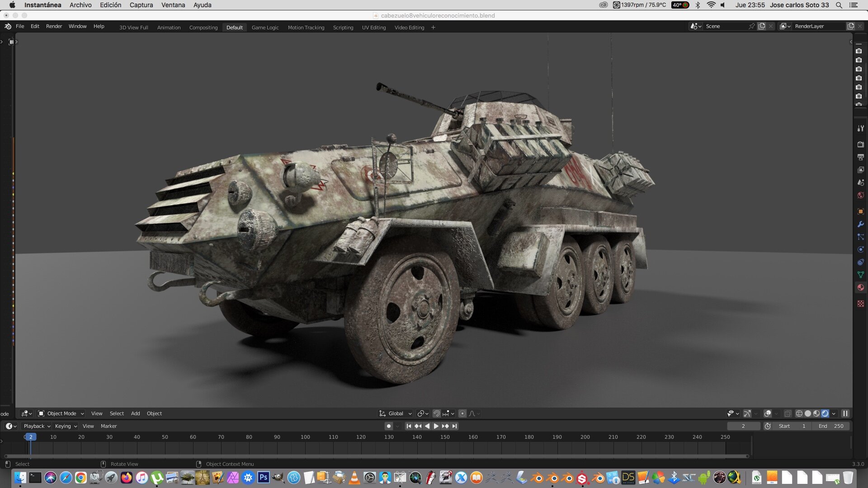868x488 pixels.
Task: Open the pivot point dropdown
Action: [423, 413]
